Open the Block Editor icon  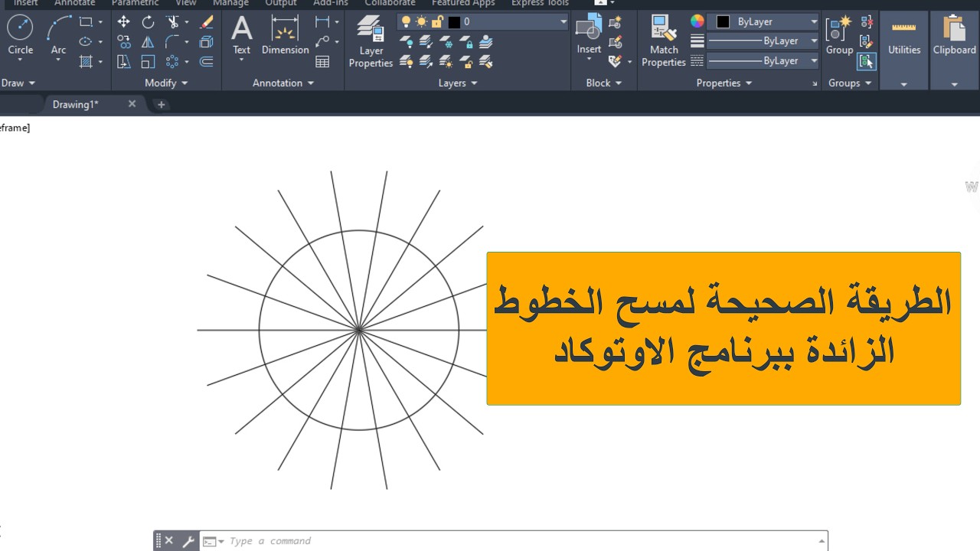tap(614, 42)
